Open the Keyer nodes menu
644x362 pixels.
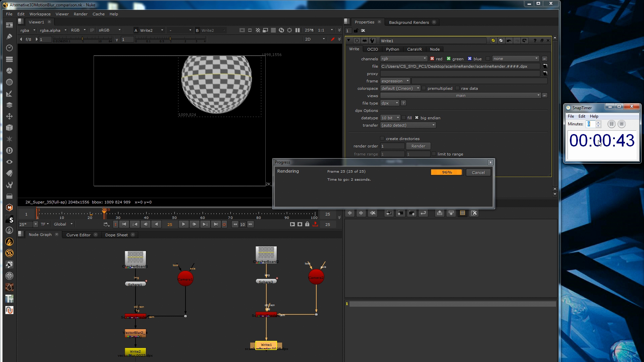9,94
